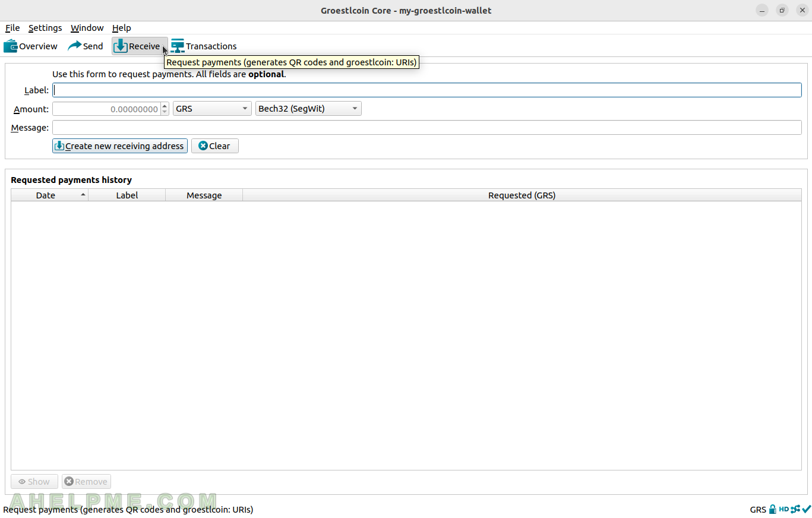The height and width of the screenshot is (518, 812).
Task: Click the synchronization checkmark icon
Action: [x=806, y=509]
